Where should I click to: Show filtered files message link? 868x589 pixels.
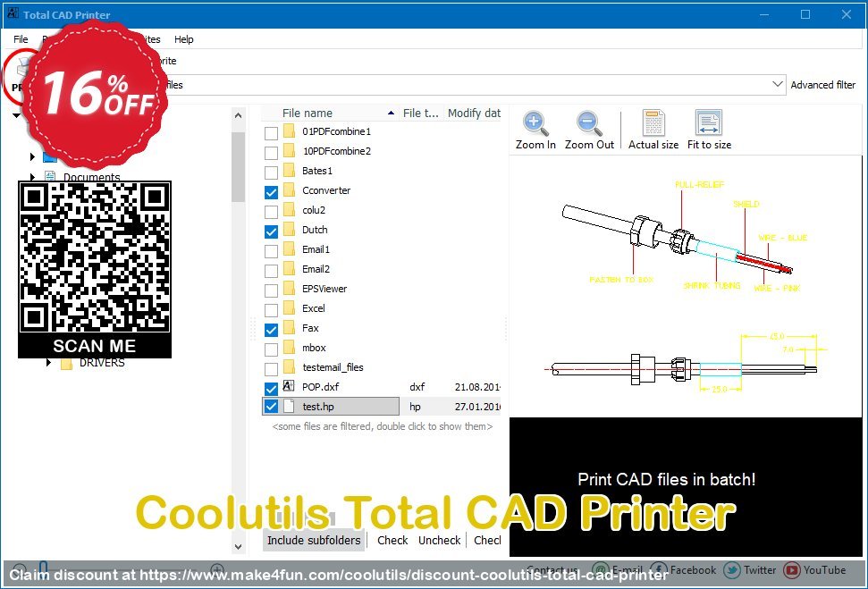(x=382, y=426)
